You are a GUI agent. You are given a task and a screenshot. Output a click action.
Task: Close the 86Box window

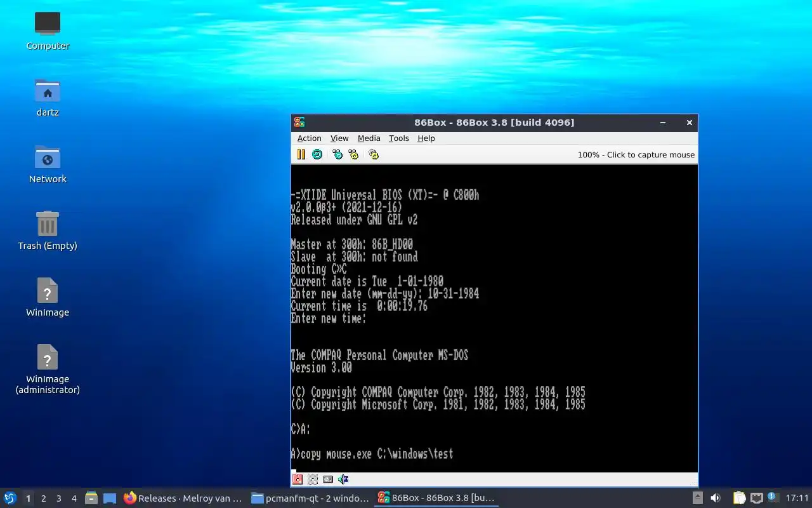click(x=690, y=123)
